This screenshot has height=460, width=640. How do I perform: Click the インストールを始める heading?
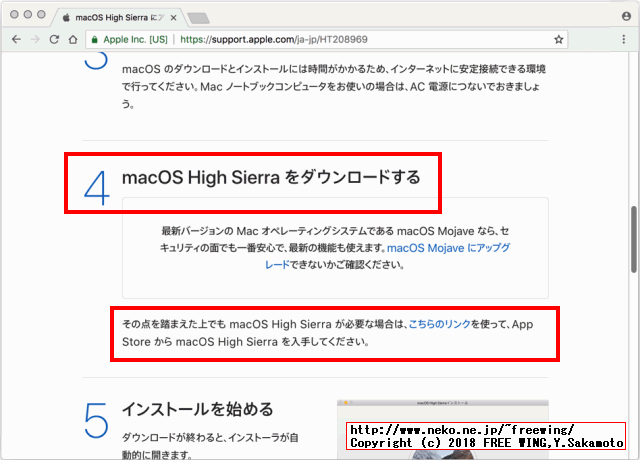coord(198,409)
